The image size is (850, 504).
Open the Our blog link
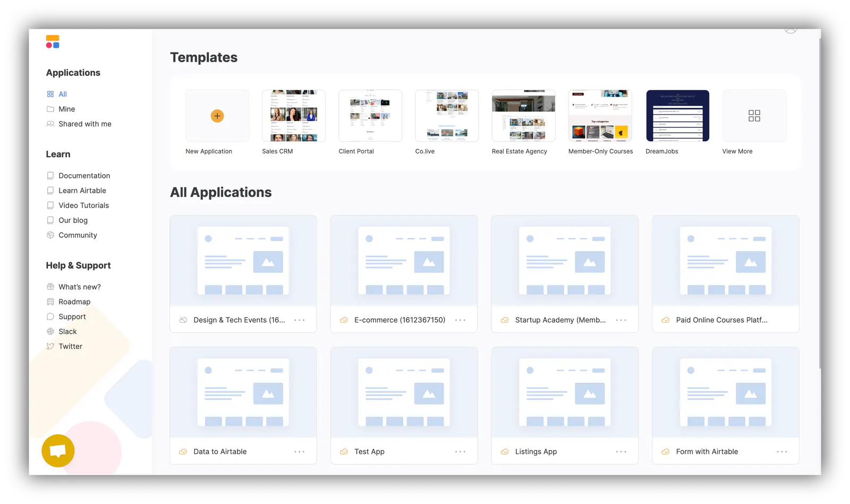coord(73,220)
